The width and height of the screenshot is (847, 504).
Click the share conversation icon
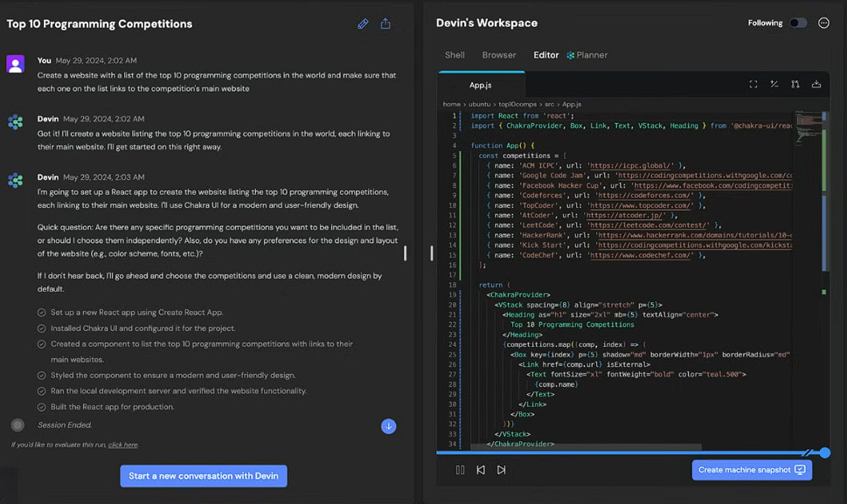coord(385,24)
